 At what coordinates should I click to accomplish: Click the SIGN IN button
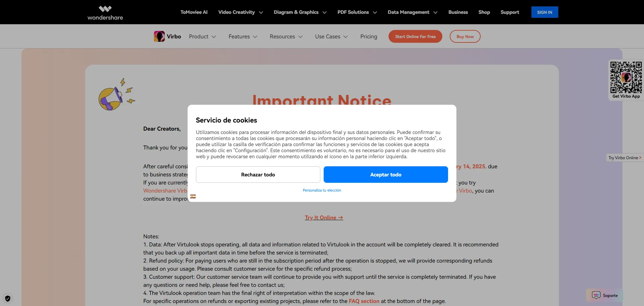[544, 12]
